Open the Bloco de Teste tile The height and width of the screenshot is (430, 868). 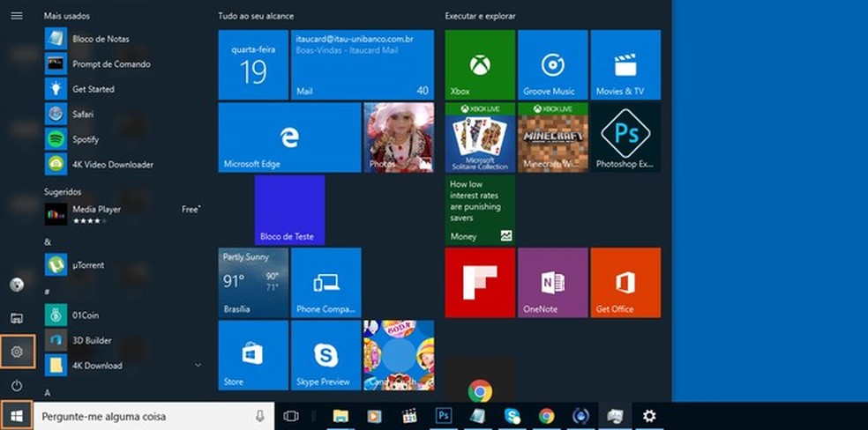tap(289, 210)
